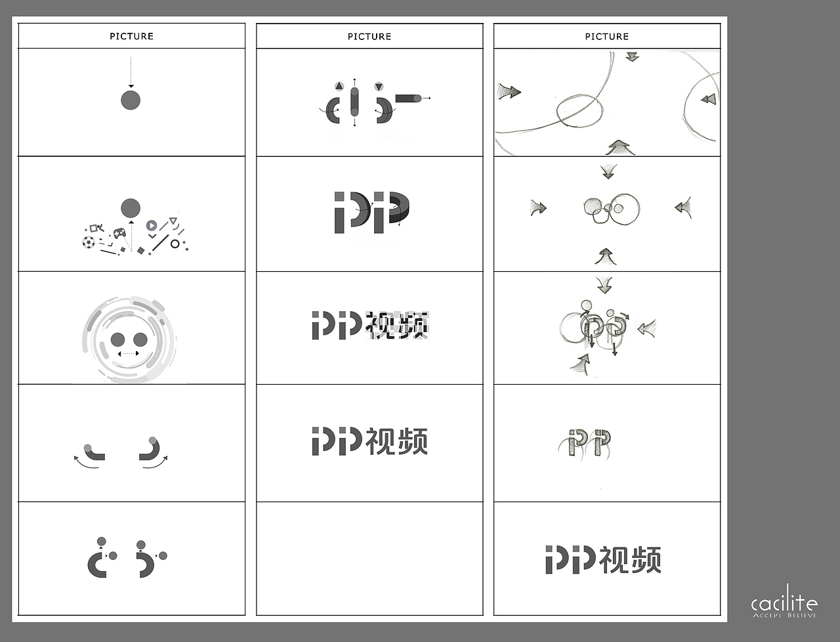Click the downward triangle above the right half-ring
The width and height of the screenshot is (840, 642).
(x=379, y=86)
